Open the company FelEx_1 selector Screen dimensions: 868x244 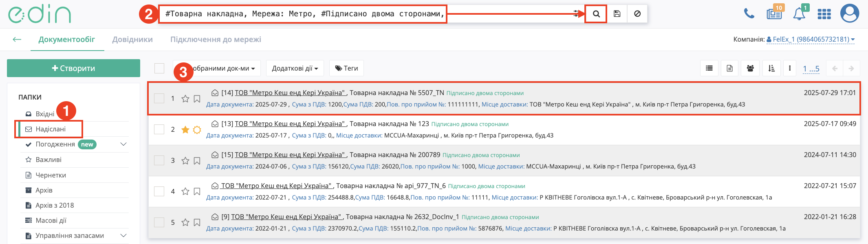coord(811,40)
